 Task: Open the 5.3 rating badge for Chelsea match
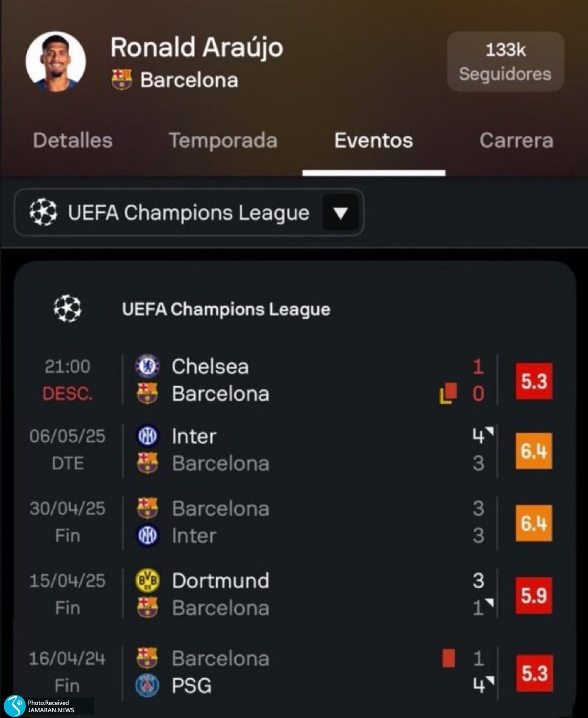[x=534, y=381]
